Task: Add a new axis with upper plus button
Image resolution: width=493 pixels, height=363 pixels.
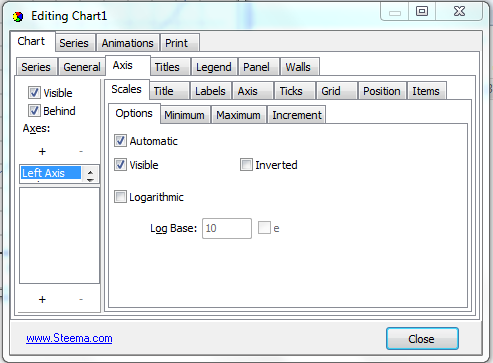Action: [x=42, y=152]
